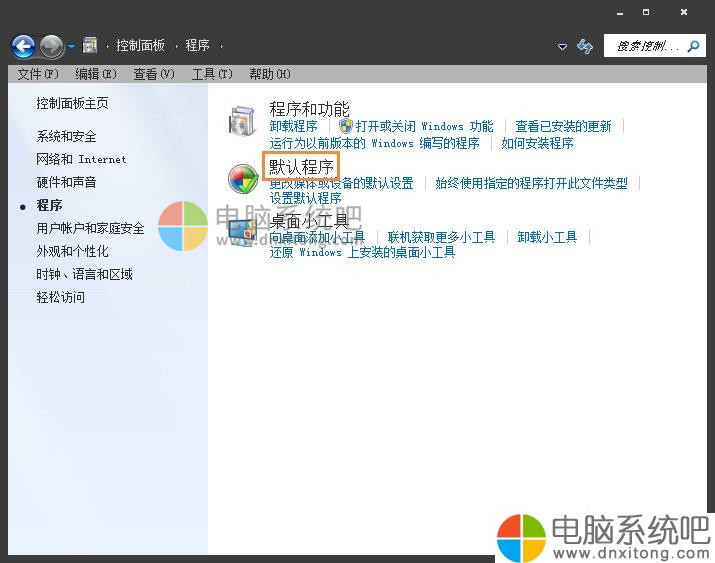Click 程序 in the address breadcrumb
This screenshot has height=563, width=715.
tap(197, 45)
